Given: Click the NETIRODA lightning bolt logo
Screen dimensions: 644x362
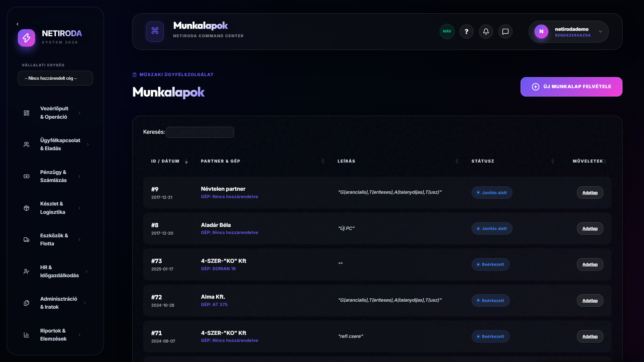Looking at the screenshot, I should point(26,38).
